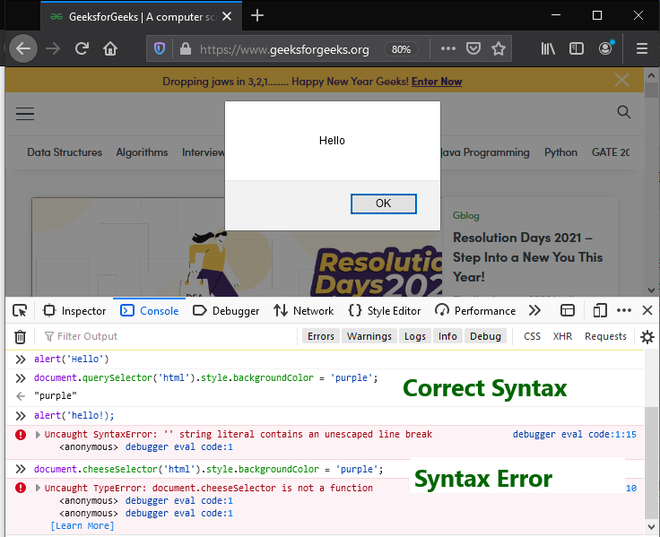This screenshot has width=660, height=537.
Task: Click the URL address field
Action: click(x=285, y=50)
